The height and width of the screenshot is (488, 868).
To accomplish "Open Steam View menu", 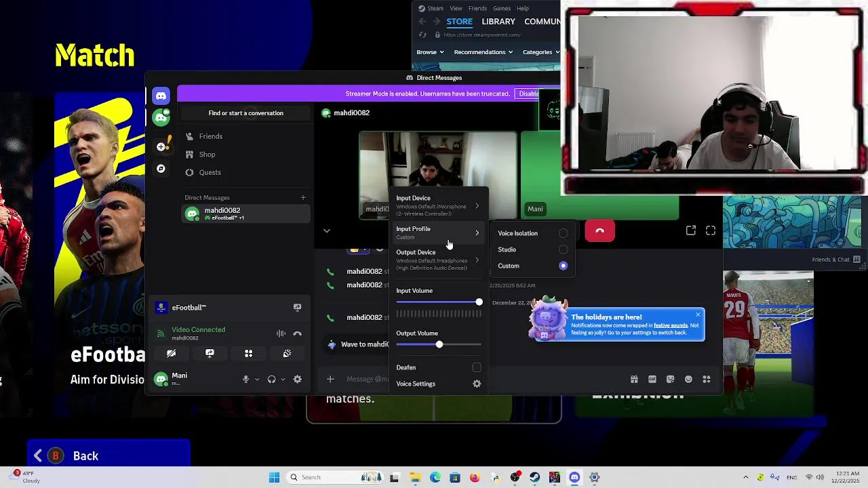I will point(456,8).
